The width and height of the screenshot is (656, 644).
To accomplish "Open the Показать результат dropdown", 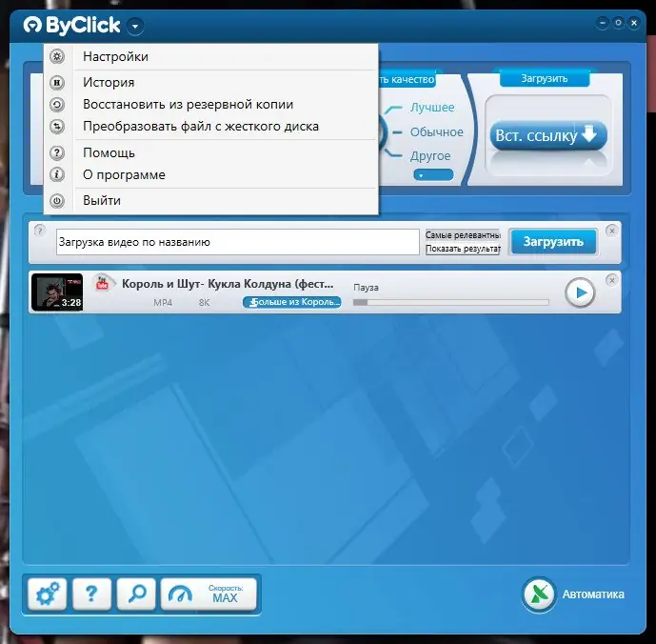I will (x=463, y=249).
